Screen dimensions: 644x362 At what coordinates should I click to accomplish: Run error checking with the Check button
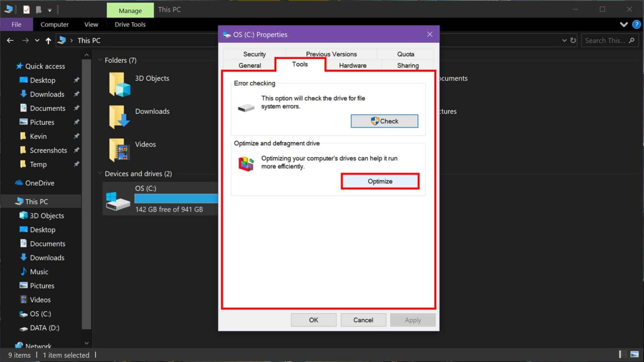[384, 121]
